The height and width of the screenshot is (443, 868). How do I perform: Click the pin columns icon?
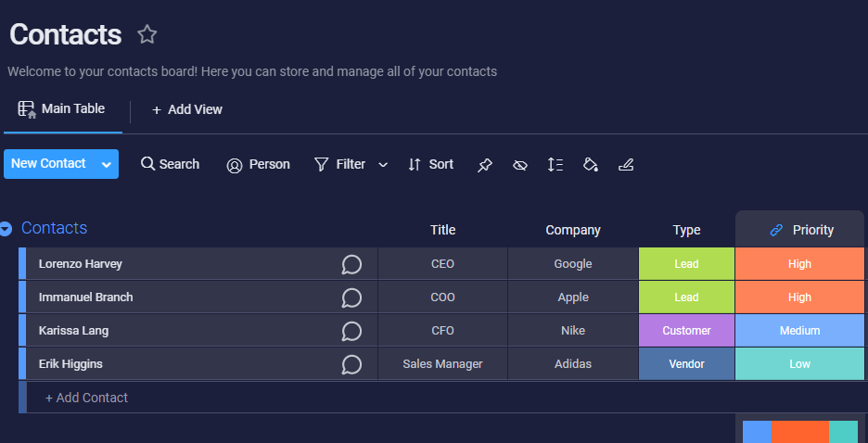point(485,165)
